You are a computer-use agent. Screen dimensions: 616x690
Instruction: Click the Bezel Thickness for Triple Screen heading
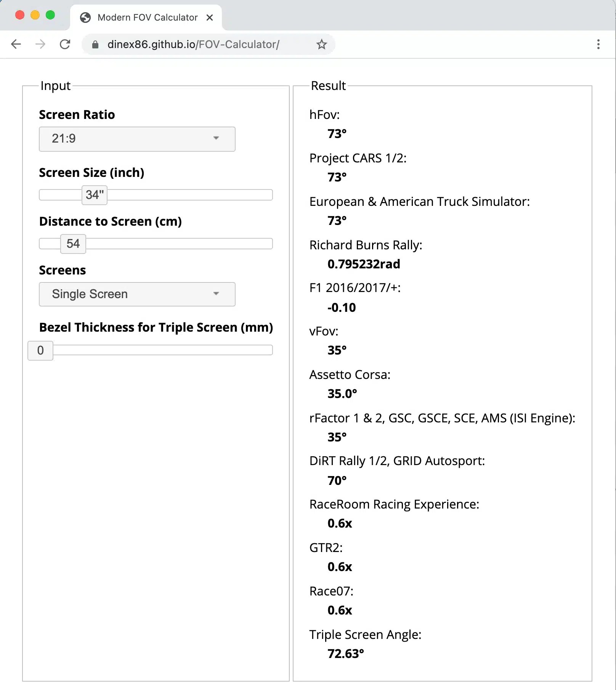(156, 327)
